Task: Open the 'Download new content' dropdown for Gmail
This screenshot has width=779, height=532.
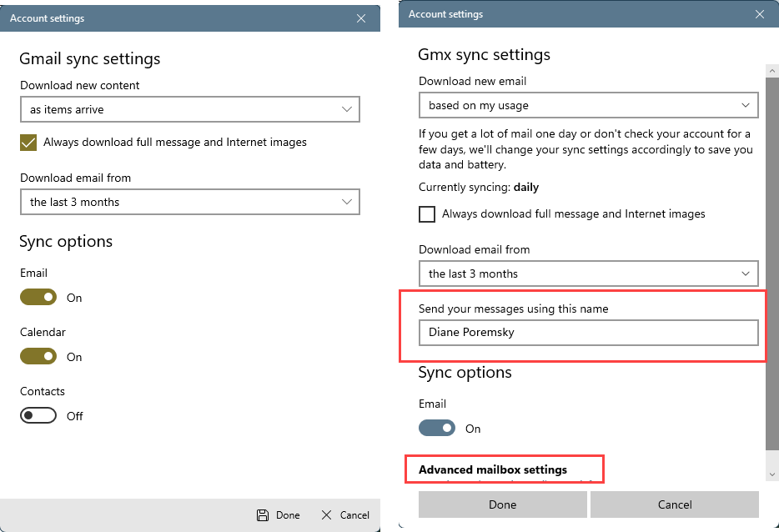Action: click(190, 109)
